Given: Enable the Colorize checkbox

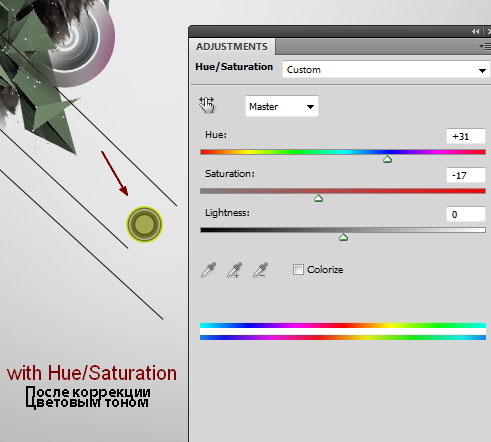Looking at the screenshot, I should 298,269.
